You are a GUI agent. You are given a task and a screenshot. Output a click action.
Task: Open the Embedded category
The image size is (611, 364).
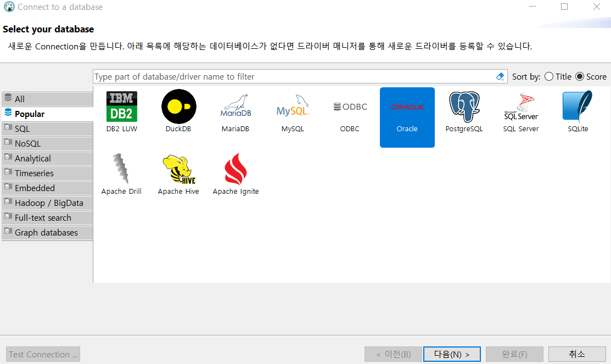[47, 188]
